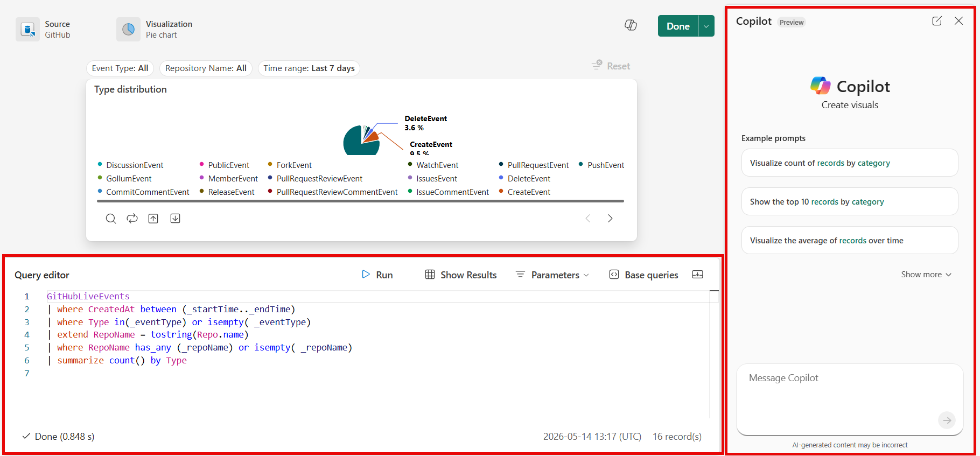Select prompt Show the top 10 records by category
980x456 pixels.
pos(850,201)
